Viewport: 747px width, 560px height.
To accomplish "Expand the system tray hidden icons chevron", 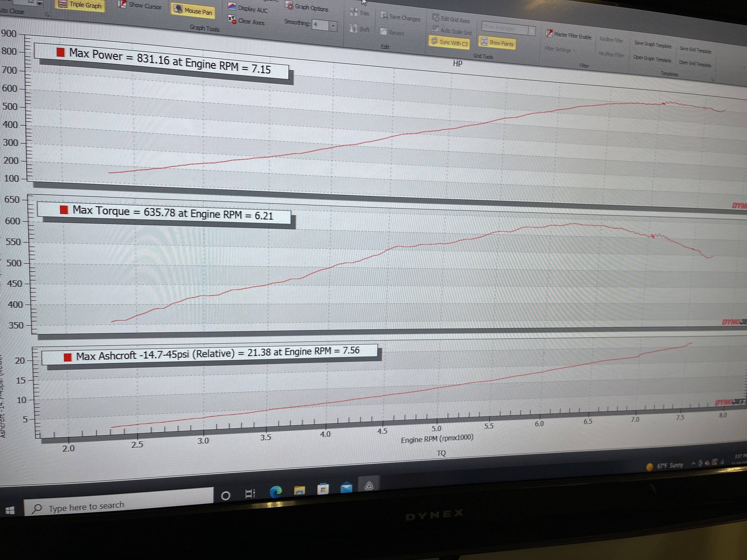I will pyautogui.click(x=693, y=463).
